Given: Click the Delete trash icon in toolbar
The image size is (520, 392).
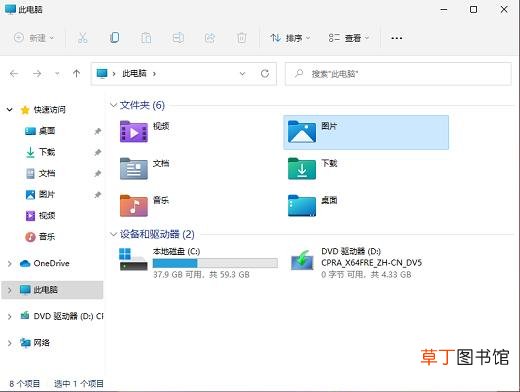Looking at the screenshot, I should [242, 38].
